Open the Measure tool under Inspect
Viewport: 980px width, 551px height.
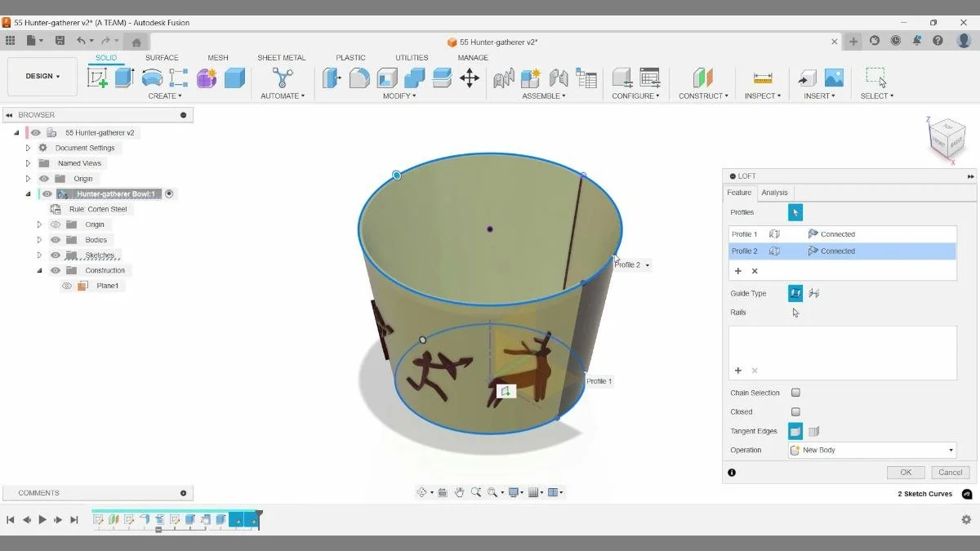(x=762, y=78)
